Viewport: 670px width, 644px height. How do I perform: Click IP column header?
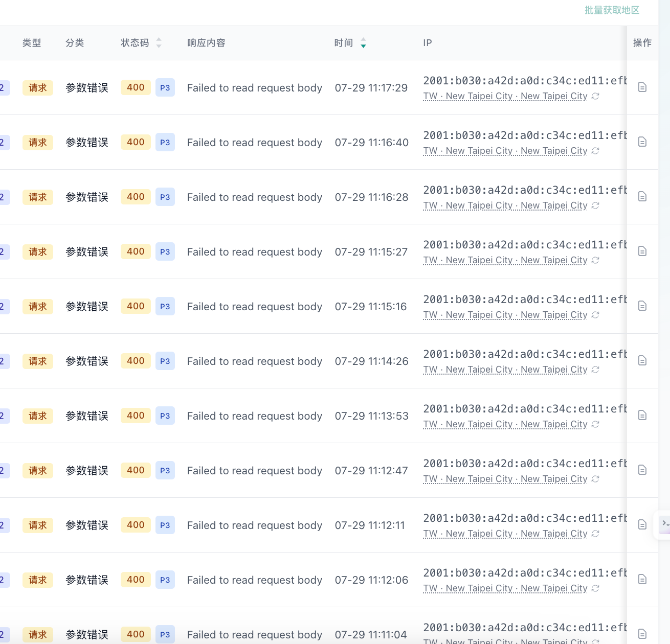tap(428, 43)
